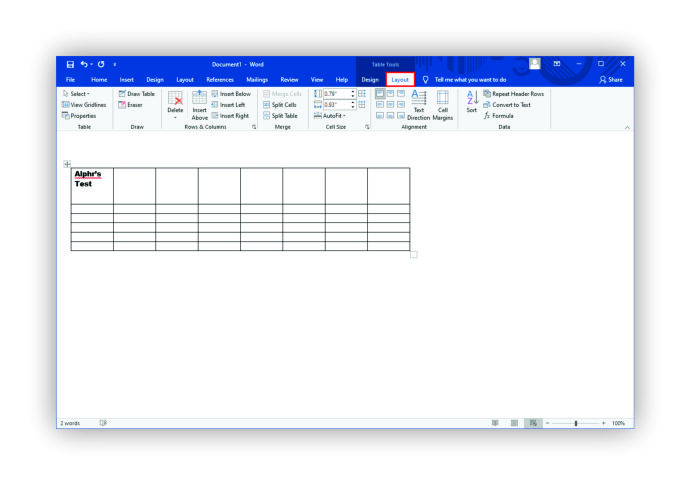Click Split Table
Screen dimensions: 690x485
(280, 116)
